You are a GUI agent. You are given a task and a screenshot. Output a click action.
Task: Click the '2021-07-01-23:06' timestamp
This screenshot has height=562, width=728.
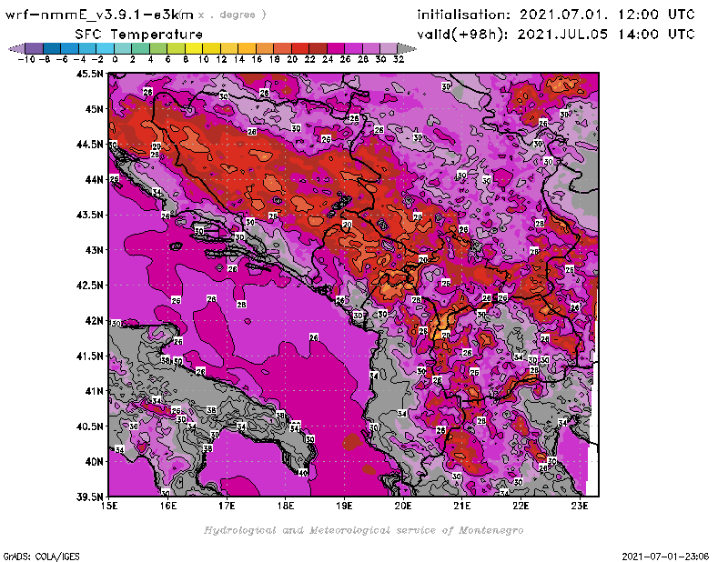tap(665, 557)
